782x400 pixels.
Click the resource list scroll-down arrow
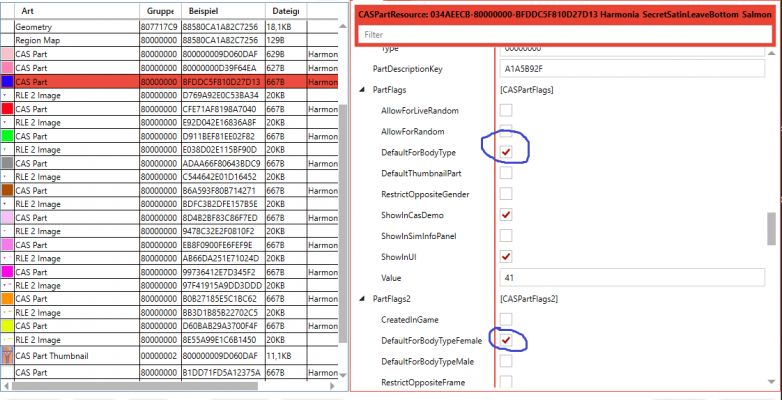coord(343,375)
